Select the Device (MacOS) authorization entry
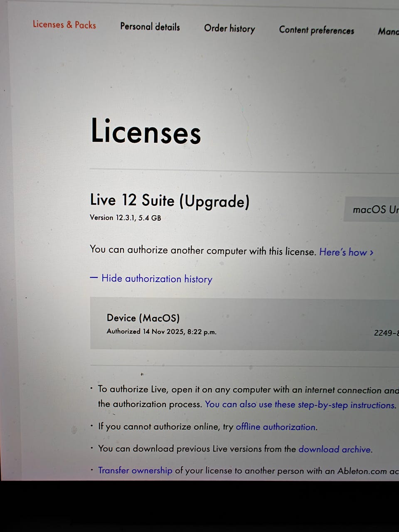The width and height of the screenshot is (399, 532). coord(244,324)
